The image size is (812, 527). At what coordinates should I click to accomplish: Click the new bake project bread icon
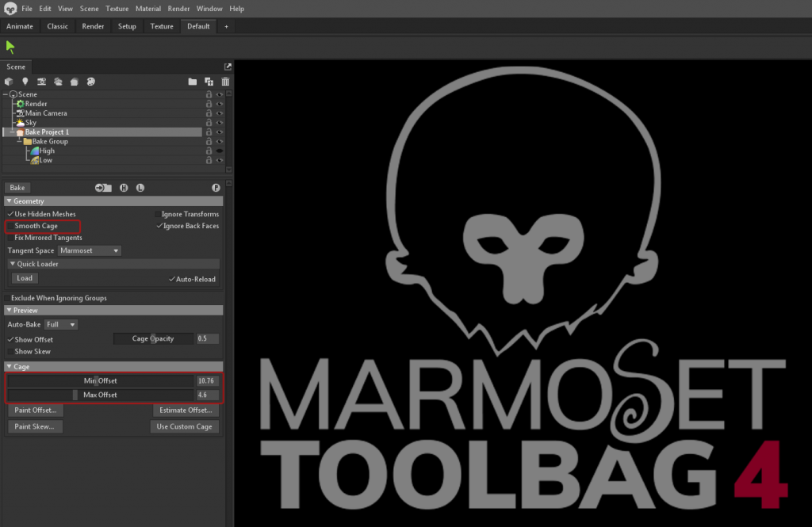point(74,82)
